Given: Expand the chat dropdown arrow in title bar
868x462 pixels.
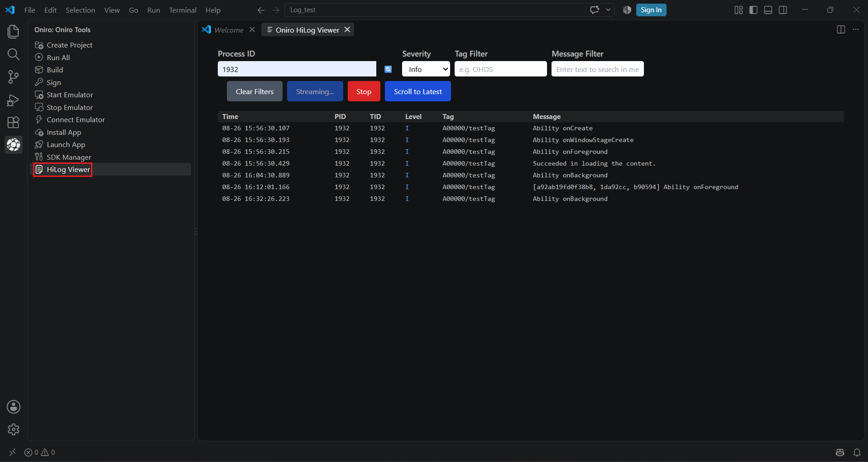Looking at the screenshot, I should click(608, 10).
